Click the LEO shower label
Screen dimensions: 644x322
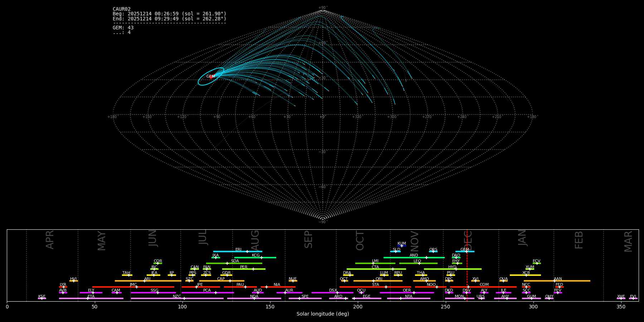click(x=418, y=261)
